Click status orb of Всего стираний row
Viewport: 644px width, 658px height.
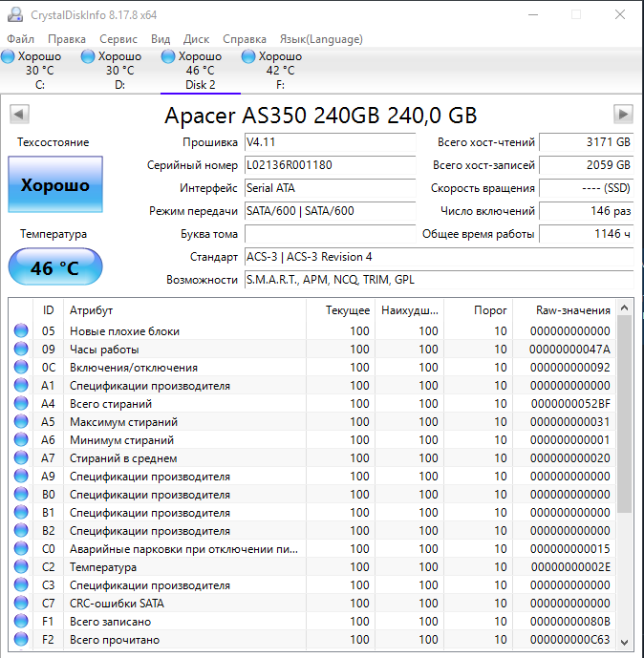click(21, 403)
